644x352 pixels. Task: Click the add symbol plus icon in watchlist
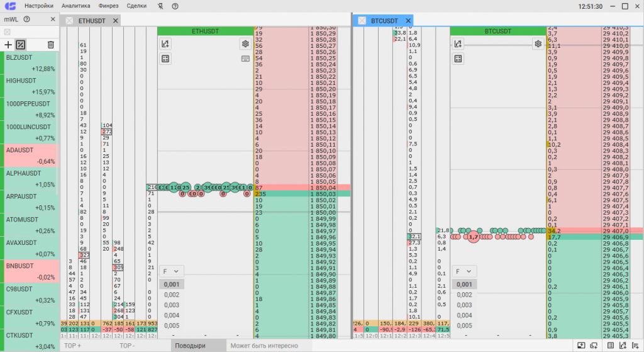pyautogui.click(x=8, y=45)
